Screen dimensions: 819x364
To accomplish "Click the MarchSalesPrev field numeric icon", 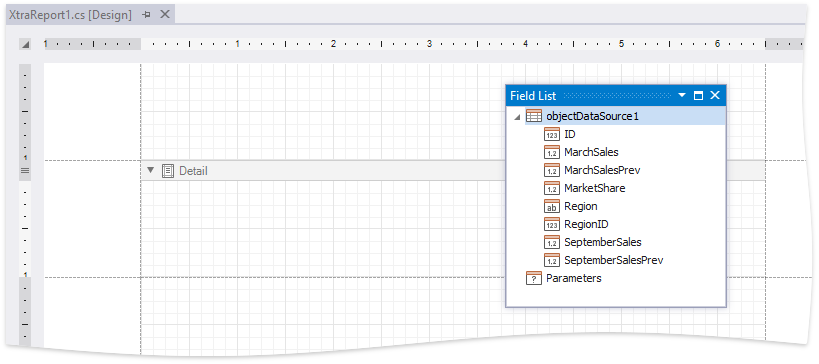I will tap(552, 170).
